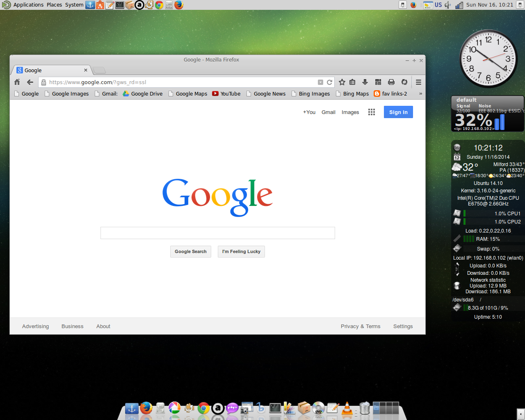
Task: Open the Bing Images bookmark
Action: pos(310,94)
